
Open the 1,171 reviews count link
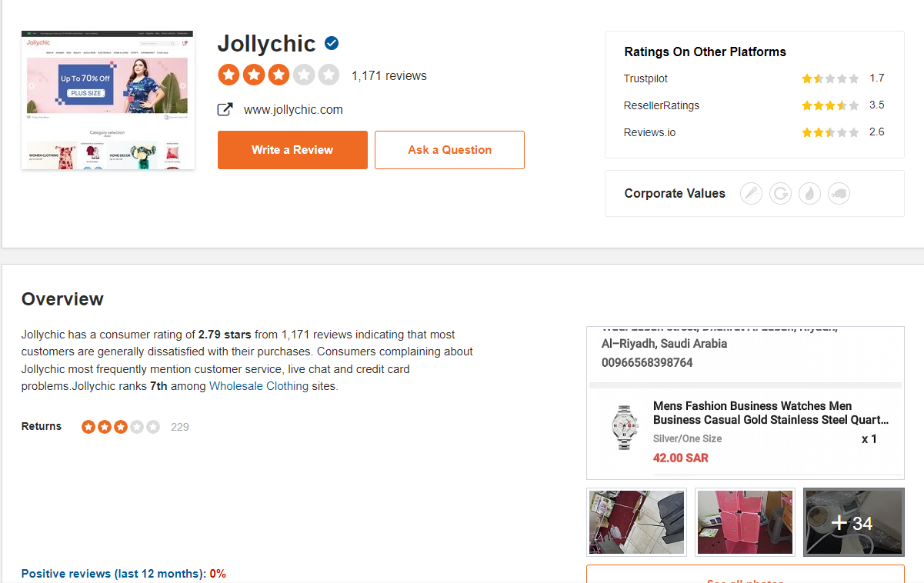click(x=389, y=76)
